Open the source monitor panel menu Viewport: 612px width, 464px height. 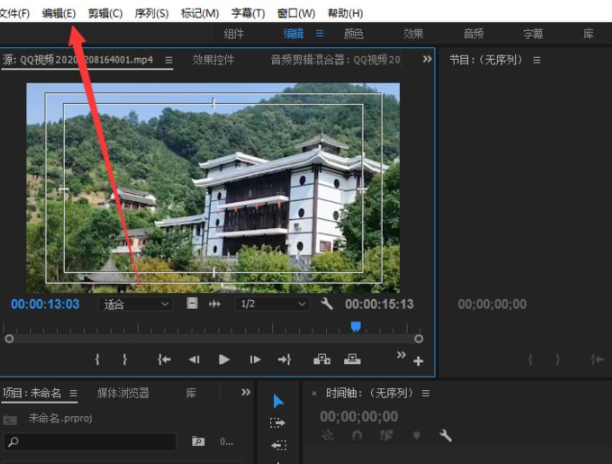(x=169, y=60)
